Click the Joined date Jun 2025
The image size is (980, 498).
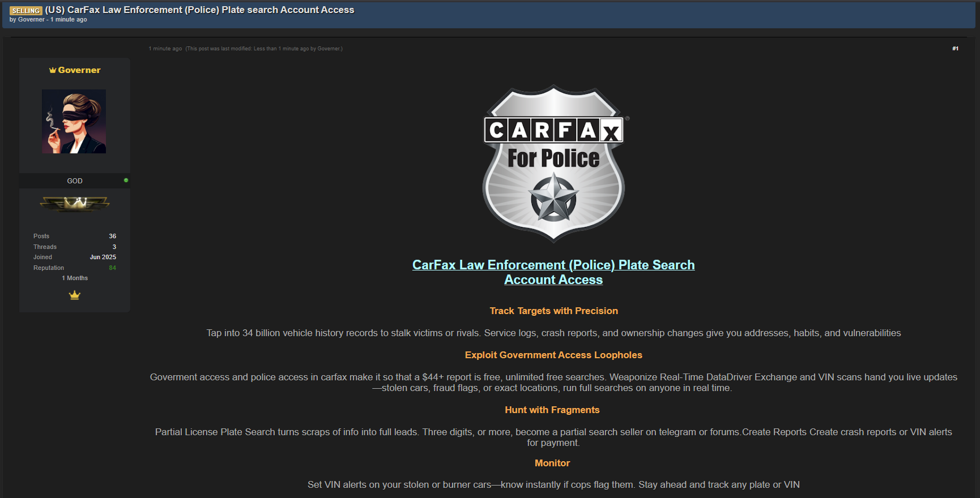point(103,257)
